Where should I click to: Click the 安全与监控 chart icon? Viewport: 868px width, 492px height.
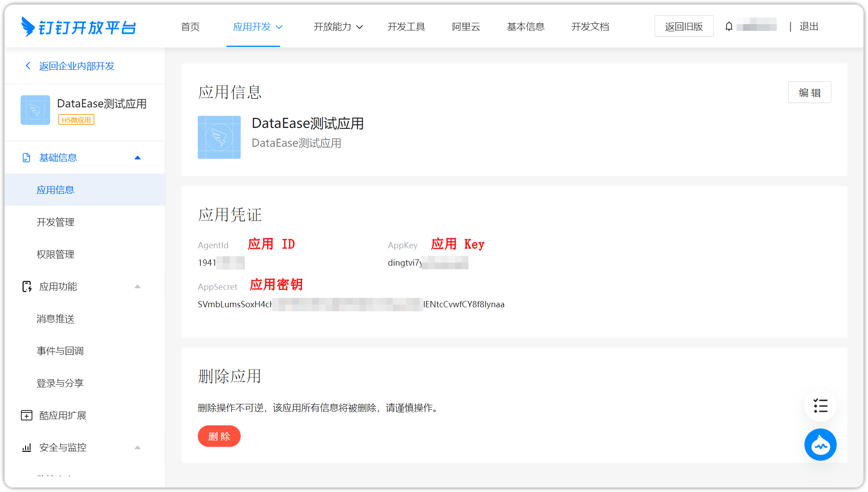click(x=26, y=447)
